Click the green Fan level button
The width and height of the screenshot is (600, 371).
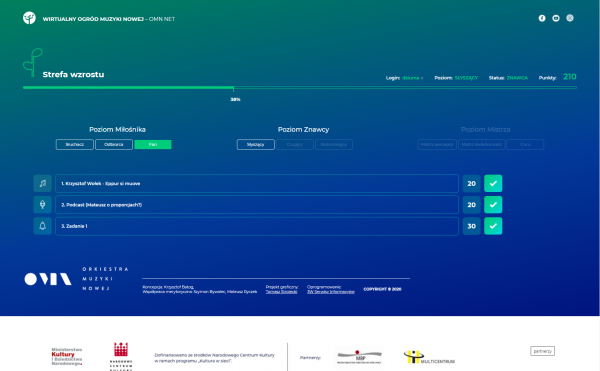click(153, 145)
